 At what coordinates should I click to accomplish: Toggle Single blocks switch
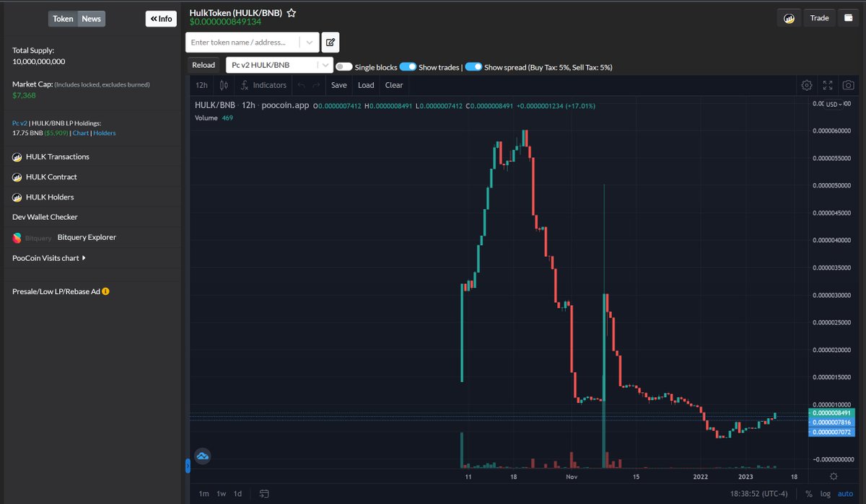pyautogui.click(x=344, y=66)
